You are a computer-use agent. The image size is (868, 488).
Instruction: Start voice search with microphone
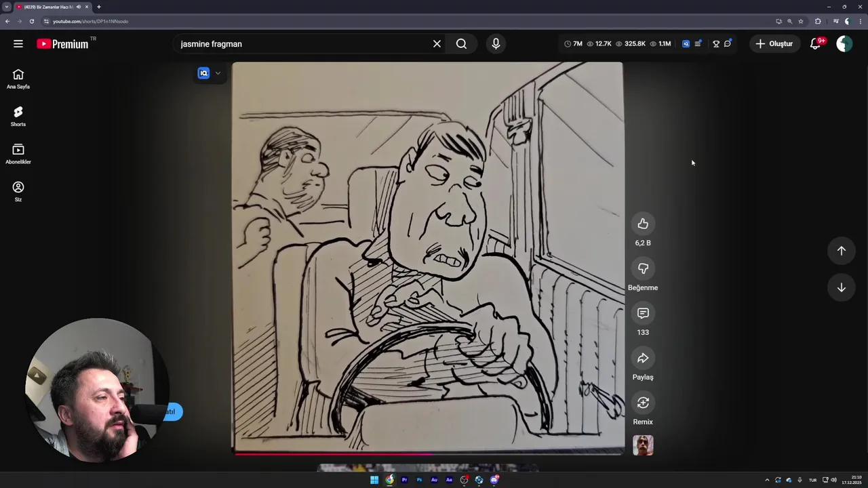496,44
